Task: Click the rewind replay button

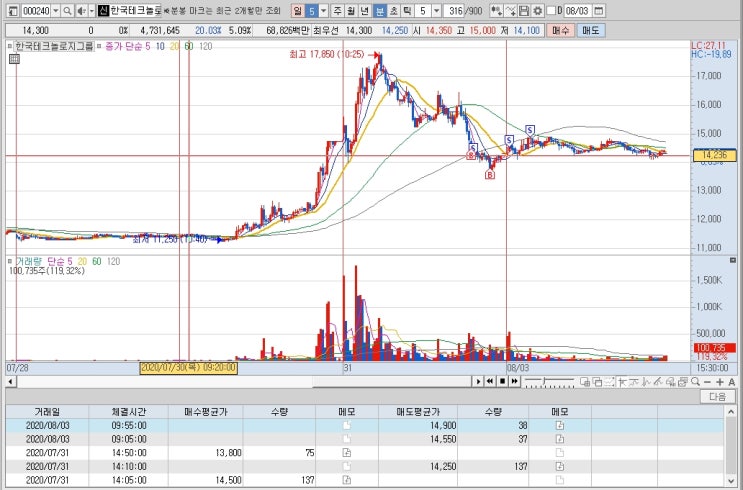Action: coord(490,381)
